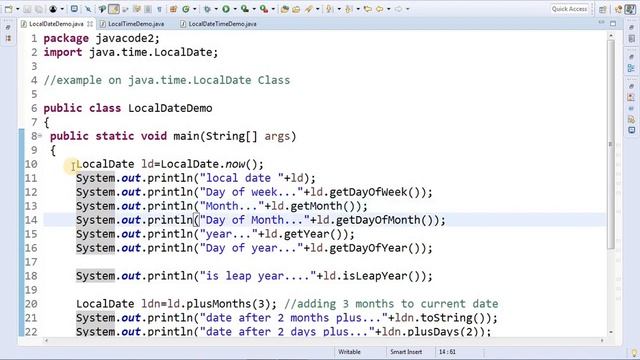Open the Back history dropdown arrow
640x360 pixels.
coord(389,9)
